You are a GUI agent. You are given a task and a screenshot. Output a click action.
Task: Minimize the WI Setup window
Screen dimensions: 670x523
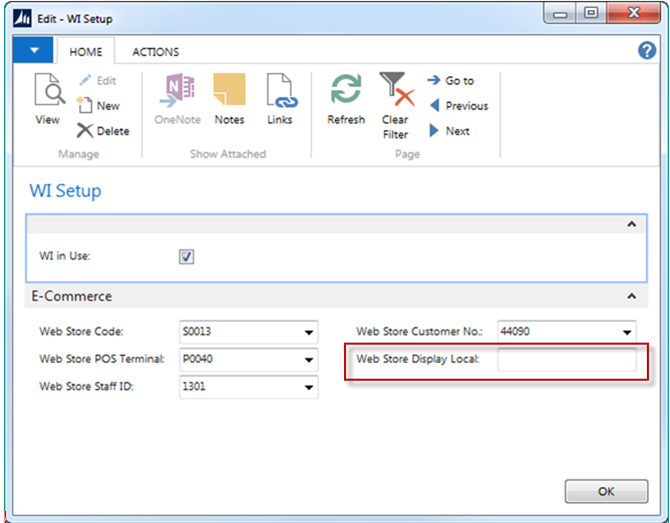(x=559, y=14)
